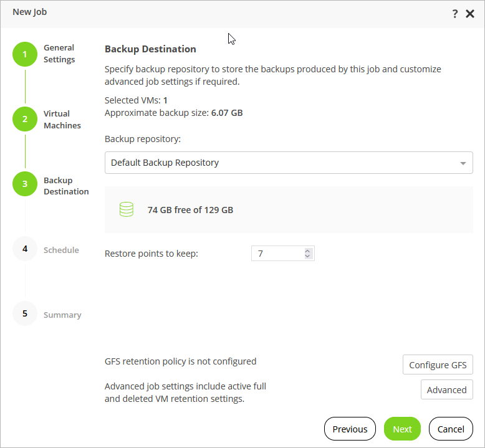Click step 4 circle icon

25,249
